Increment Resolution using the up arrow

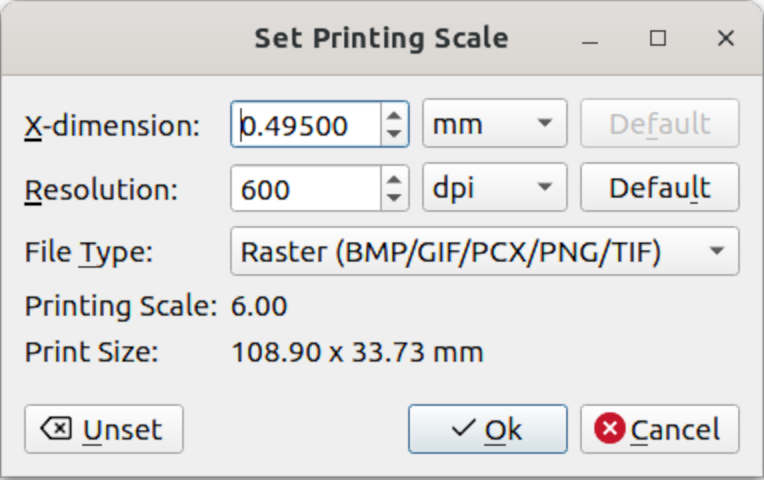pyautogui.click(x=394, y=179)
